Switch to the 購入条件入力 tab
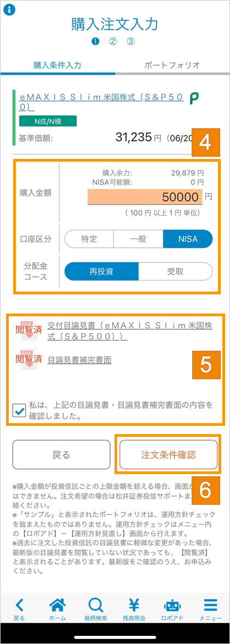The image size is (230, 644). coord(58,65)
